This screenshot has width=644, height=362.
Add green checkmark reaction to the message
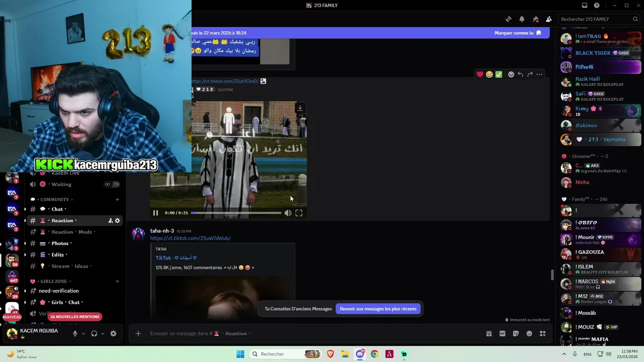(x=499, y=74)
